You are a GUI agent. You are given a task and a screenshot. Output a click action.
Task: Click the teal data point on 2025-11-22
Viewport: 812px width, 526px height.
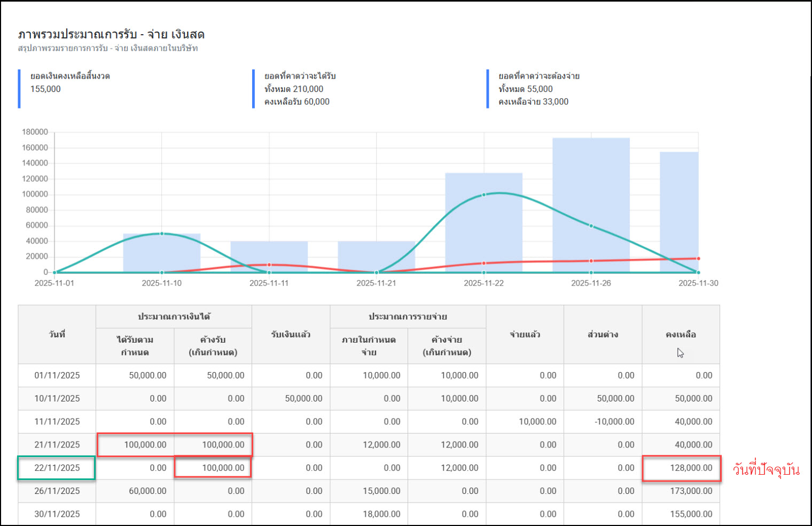click(484, 195)
